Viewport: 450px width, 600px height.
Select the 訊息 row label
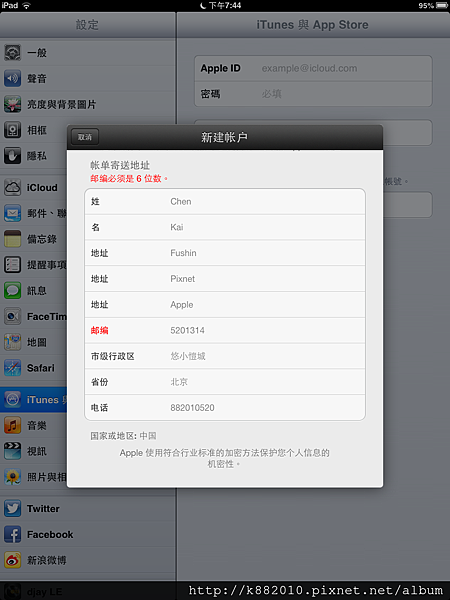37,290
